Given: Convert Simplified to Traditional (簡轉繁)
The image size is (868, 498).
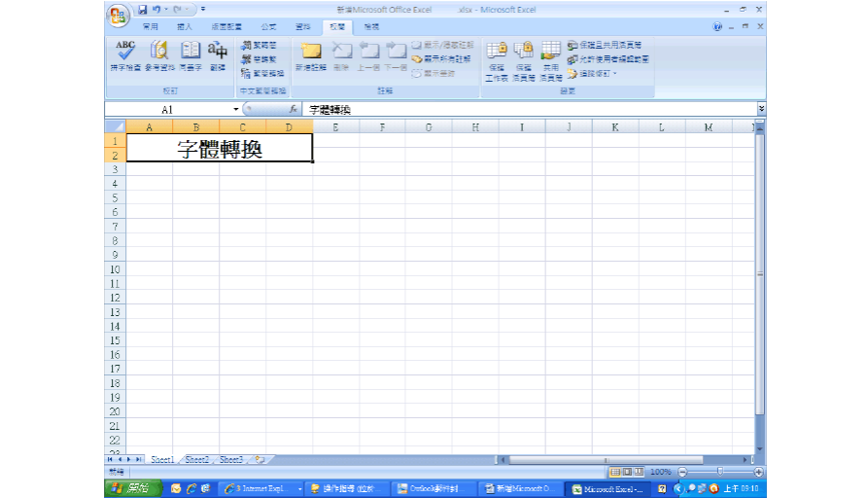Looking at the screenshot, I should coord(259,59).
